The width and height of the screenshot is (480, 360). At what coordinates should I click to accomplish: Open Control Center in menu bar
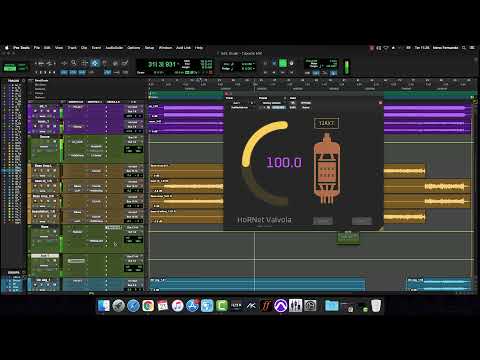tap(472, 48)
